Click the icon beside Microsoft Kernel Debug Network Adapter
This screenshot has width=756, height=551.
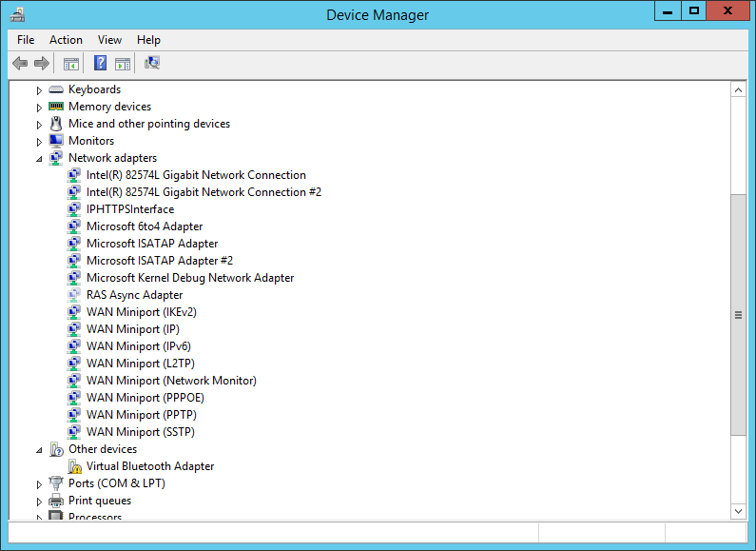click(74, 278)
